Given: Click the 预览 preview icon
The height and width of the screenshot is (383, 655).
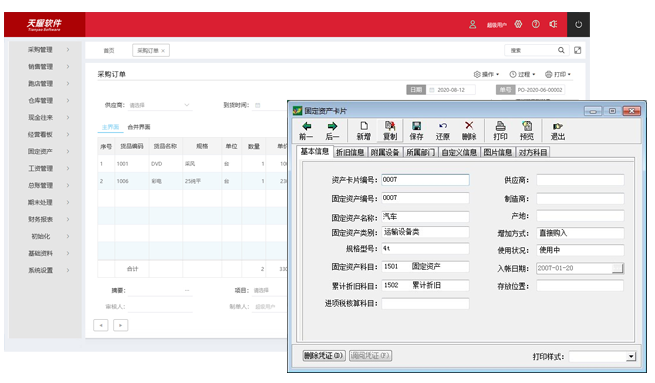Looking at the screenshot, I should coord(527,126).
